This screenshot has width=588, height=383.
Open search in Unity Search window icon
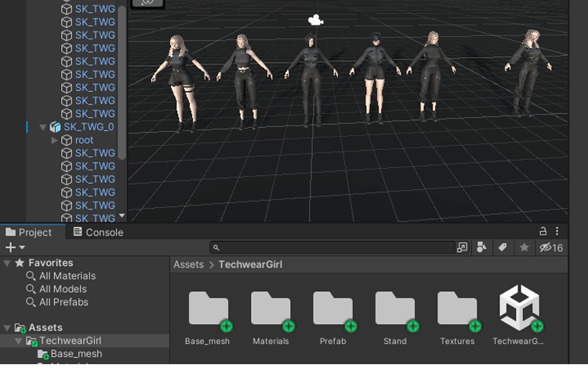462,247
